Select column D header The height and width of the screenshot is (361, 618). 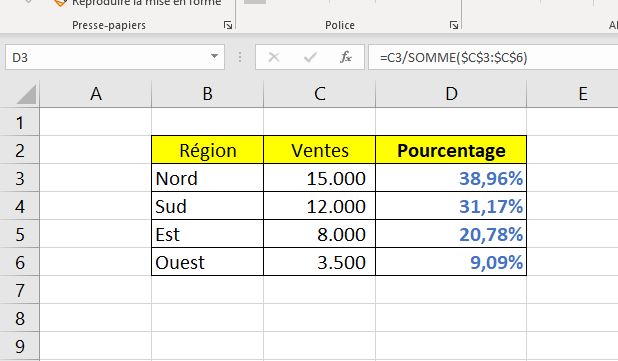point(451,94)
